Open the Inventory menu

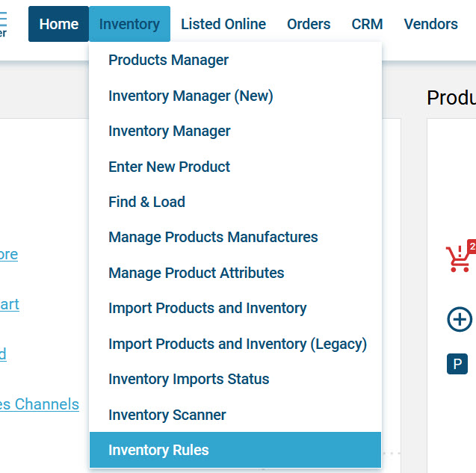pyautogui.click(x=129, y=24)
